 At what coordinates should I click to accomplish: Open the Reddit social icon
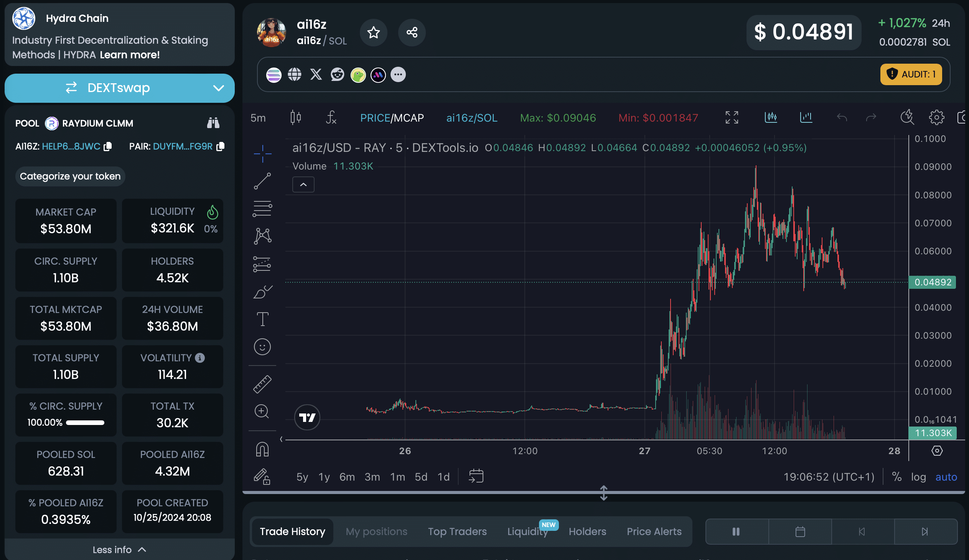coord(337,74)
